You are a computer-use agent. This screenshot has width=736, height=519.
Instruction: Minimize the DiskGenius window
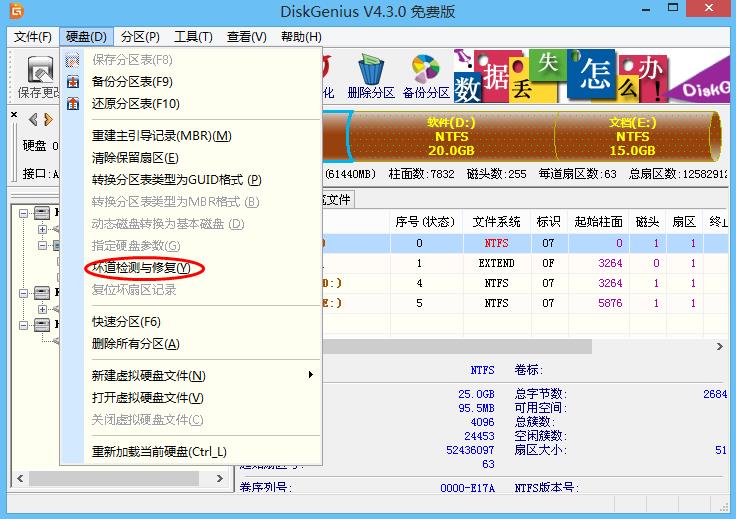[646, 9]
